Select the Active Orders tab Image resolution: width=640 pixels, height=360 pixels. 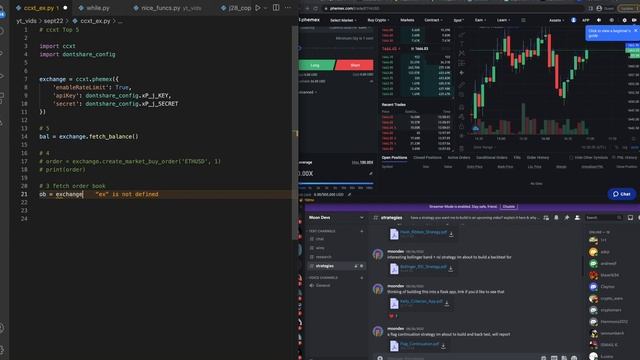pos(459,158)
